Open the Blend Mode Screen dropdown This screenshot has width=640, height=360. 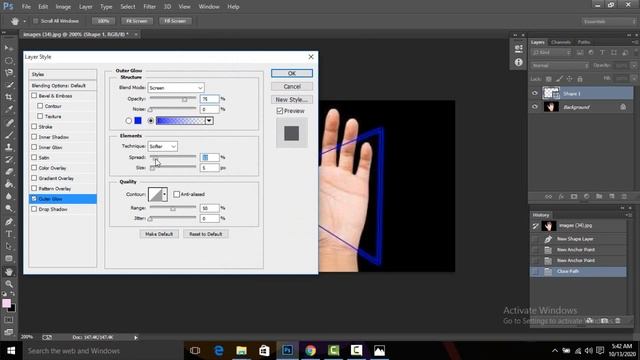(176, 88)
